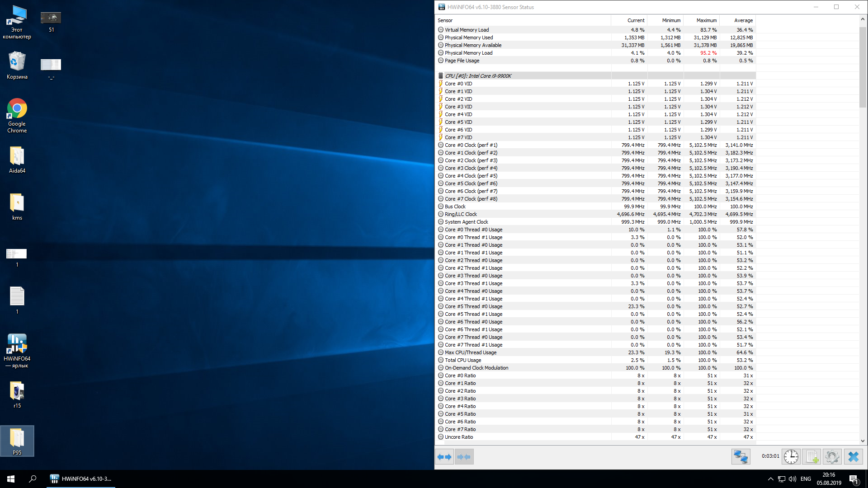Click the HWiNFO64 taskbar button
The width and height of the screenshot is (868, 488).
click(x=81, y=479)
